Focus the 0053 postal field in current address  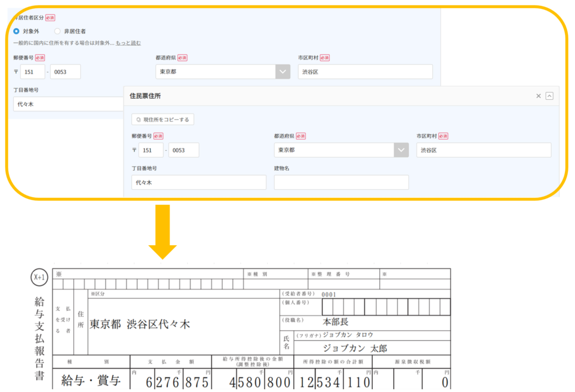click(65, 72)
